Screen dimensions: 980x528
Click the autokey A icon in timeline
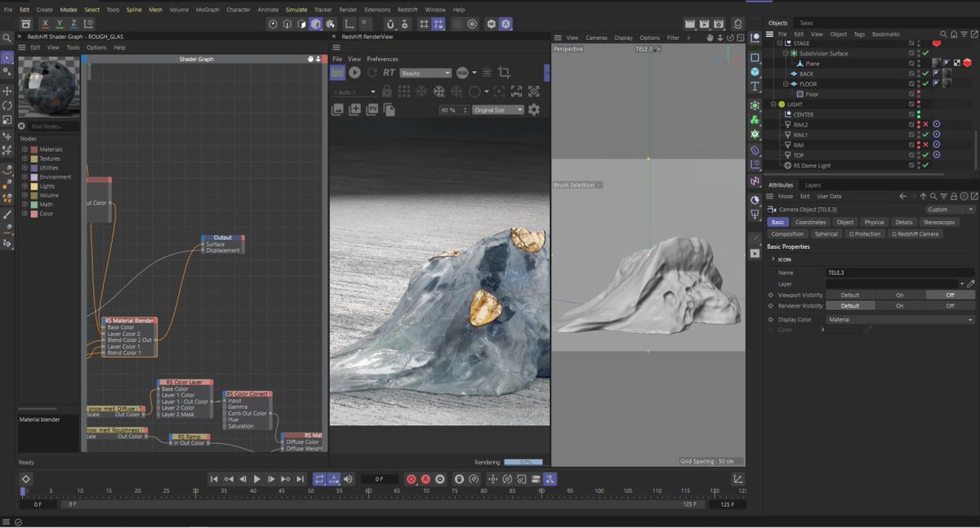point(425,479)
